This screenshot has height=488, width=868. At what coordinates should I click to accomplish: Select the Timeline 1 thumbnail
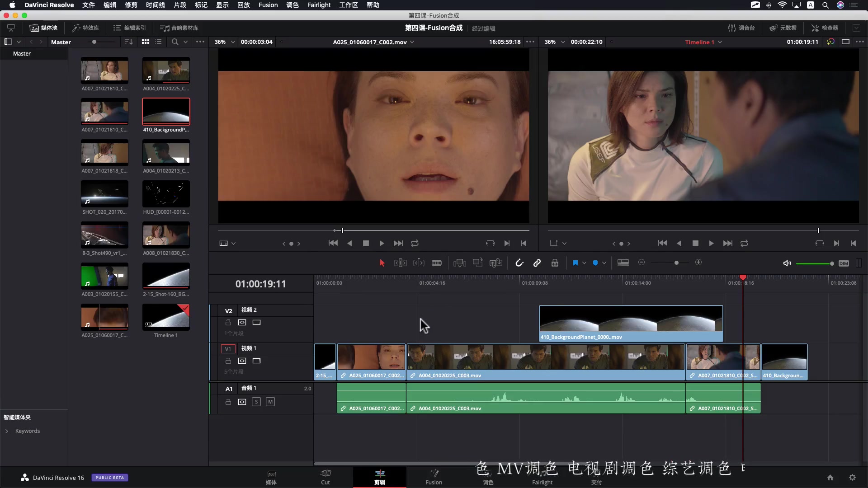[166, 317]
